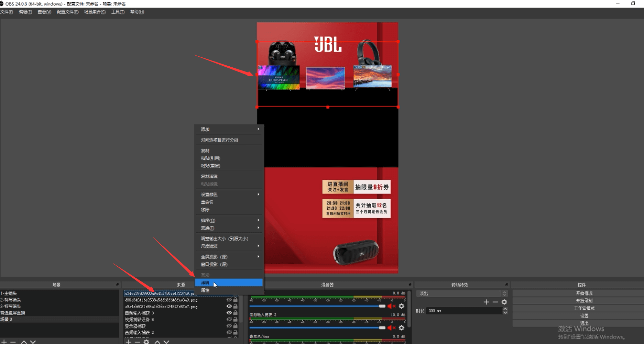644x344 pixels.
Task: Hide the a9a4ab6021...png source
Action: click(229, 306)
